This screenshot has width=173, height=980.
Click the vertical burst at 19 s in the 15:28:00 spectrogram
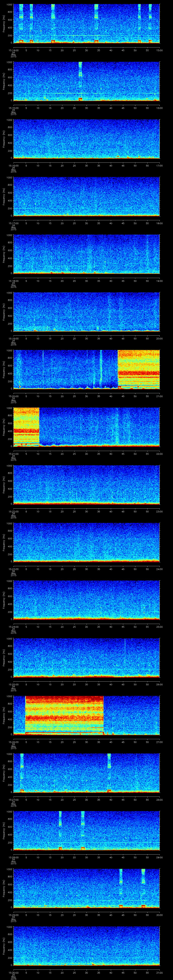click(60, 831)
